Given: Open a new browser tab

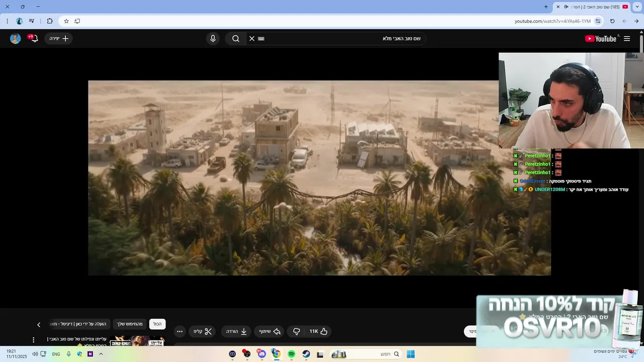Looking at the screenshot, I should pyautogui.click(x=546, y=7).
